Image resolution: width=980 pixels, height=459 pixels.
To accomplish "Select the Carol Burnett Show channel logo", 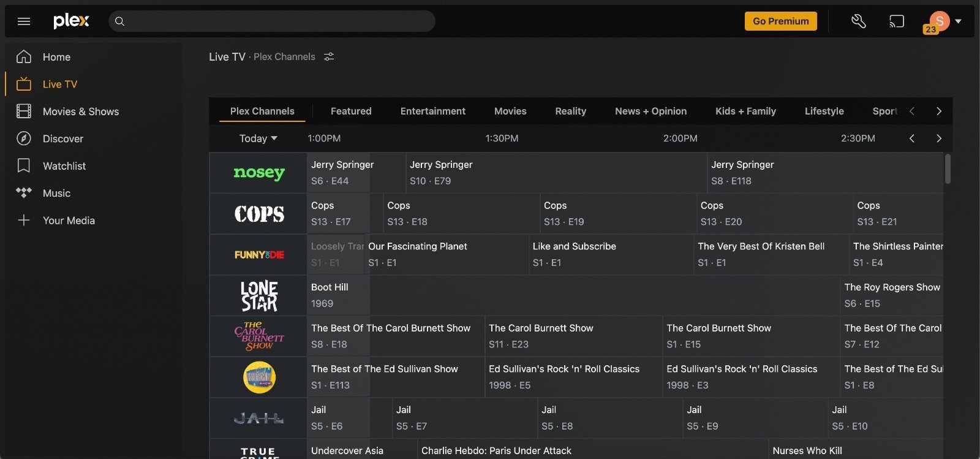I will click(x=258, y=336).
